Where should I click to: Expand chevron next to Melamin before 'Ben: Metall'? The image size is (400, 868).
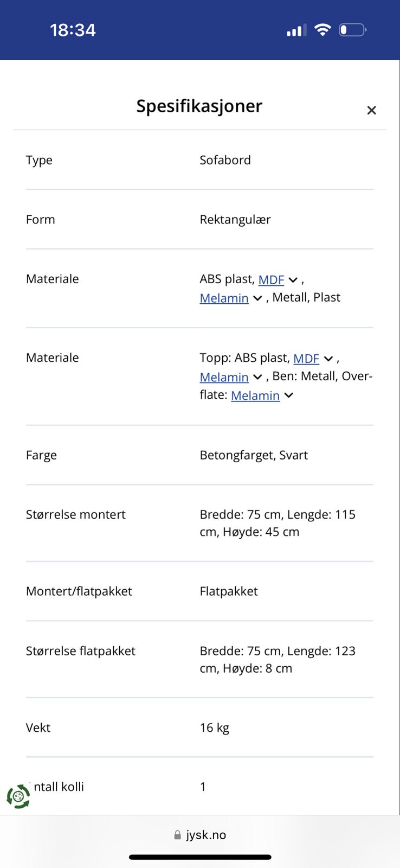[x=258, y=377]
